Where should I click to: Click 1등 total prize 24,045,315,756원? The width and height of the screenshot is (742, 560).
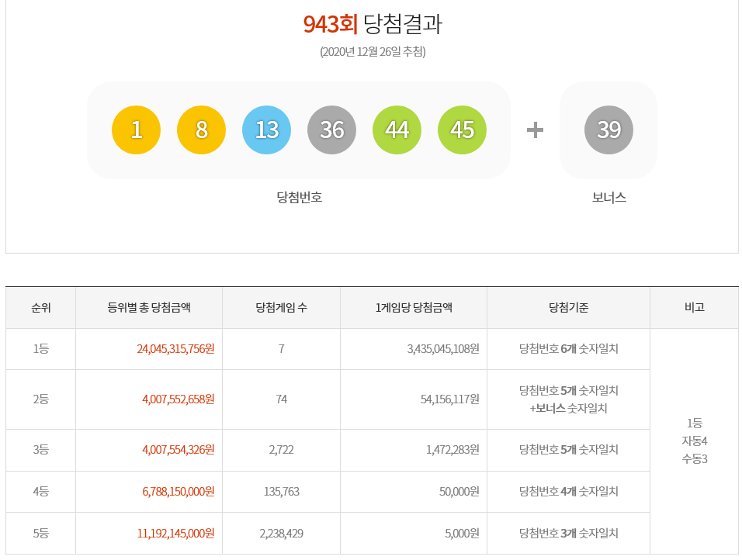[x=175, y=349]
